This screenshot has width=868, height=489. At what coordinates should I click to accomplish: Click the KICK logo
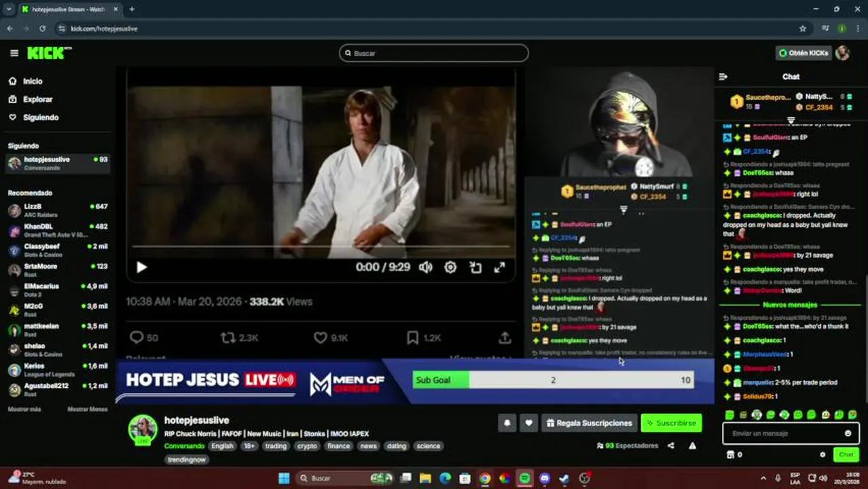(x=49, y=53)
